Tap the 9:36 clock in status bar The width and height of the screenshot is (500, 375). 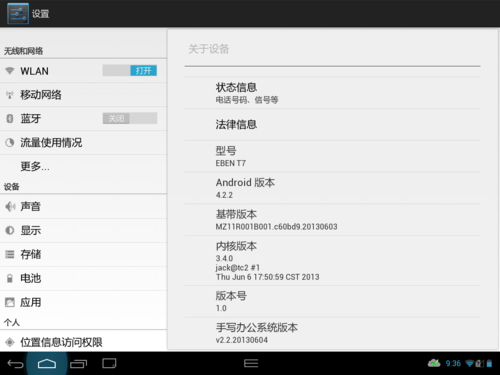(x=453, y=363)
